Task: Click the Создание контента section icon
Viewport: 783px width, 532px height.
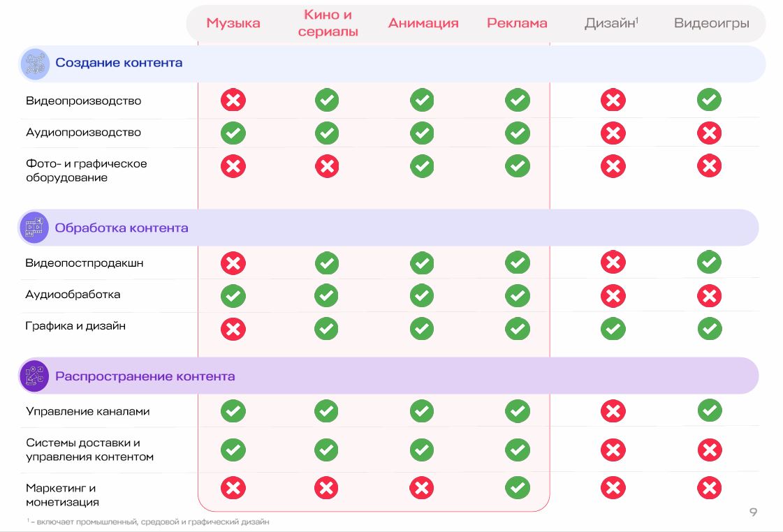Action: tap(34, 63)
